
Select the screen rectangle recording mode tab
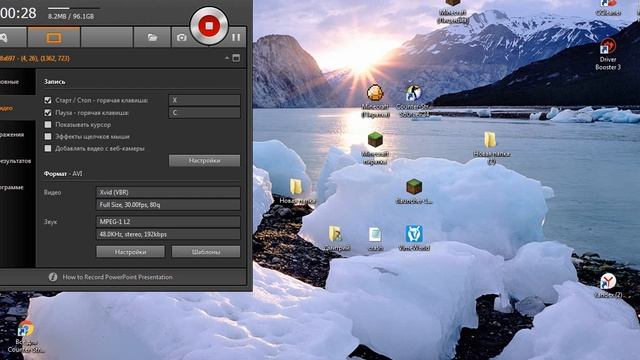[54, 38]
